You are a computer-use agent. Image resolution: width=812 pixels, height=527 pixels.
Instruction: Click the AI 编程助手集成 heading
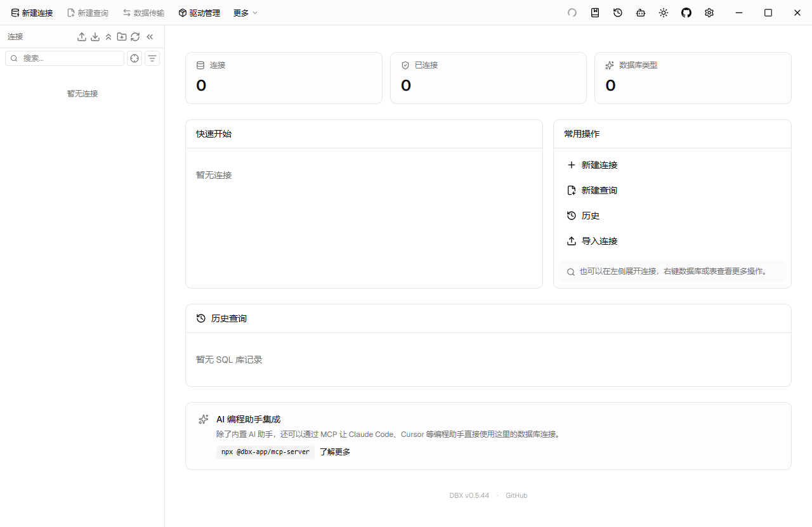pyautogui.click(x=248, y=419)
